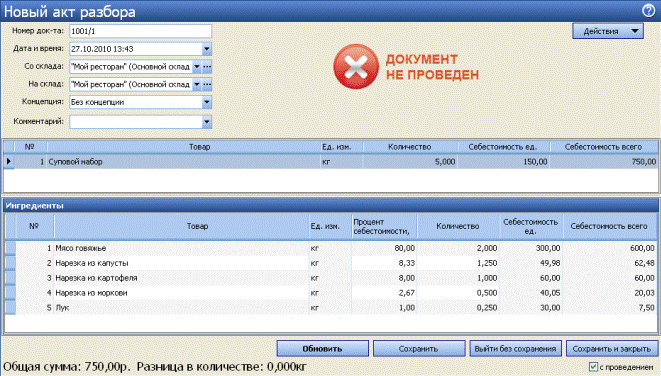The image size is (661, 376).
Task: Click the Суповой набор product cell
Action: click(183, 161)
